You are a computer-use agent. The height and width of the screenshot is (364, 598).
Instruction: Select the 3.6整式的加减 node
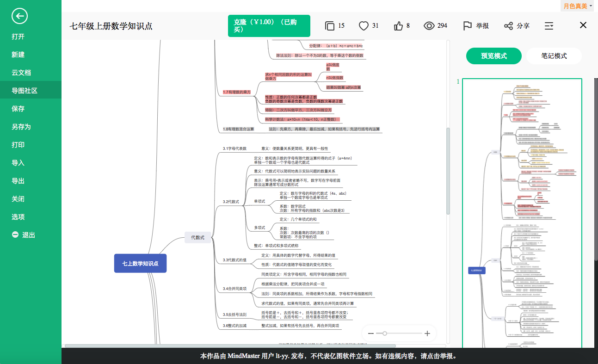click(234, 326)
